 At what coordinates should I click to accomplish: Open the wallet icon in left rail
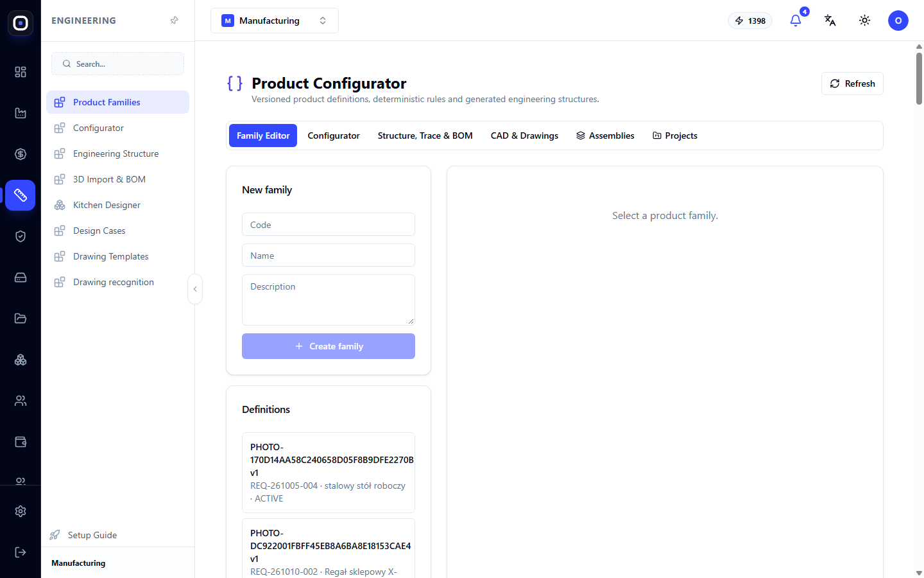click(x=21, y=442)
